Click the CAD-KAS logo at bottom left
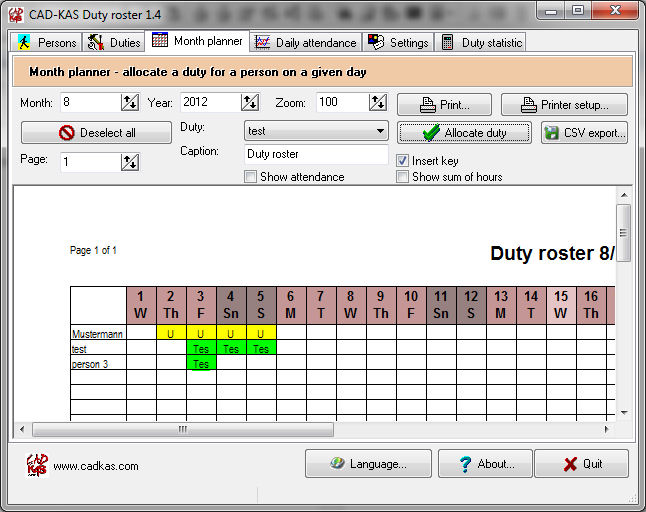646x512 pixels. (36, 465)
